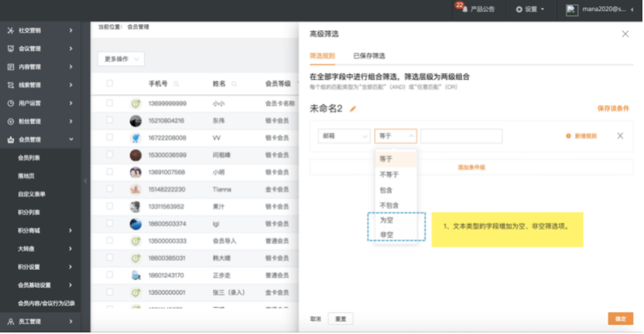
Task: Click the search icon beside 手机号 header
Action: click(x=176, y=84)
